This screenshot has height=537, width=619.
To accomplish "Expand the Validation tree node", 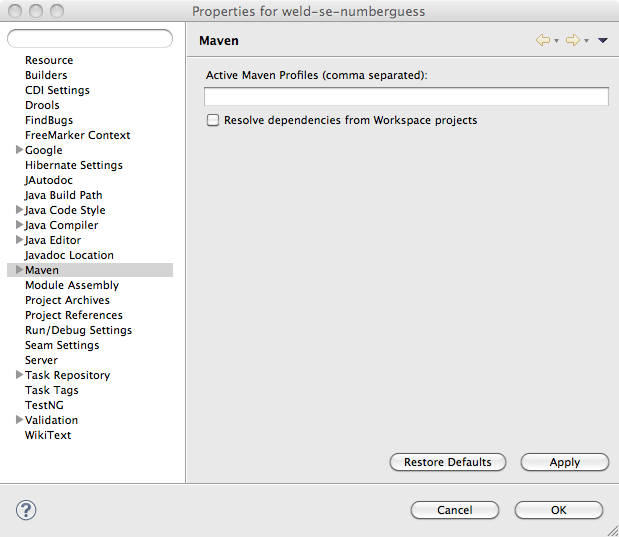I will 19,420.
